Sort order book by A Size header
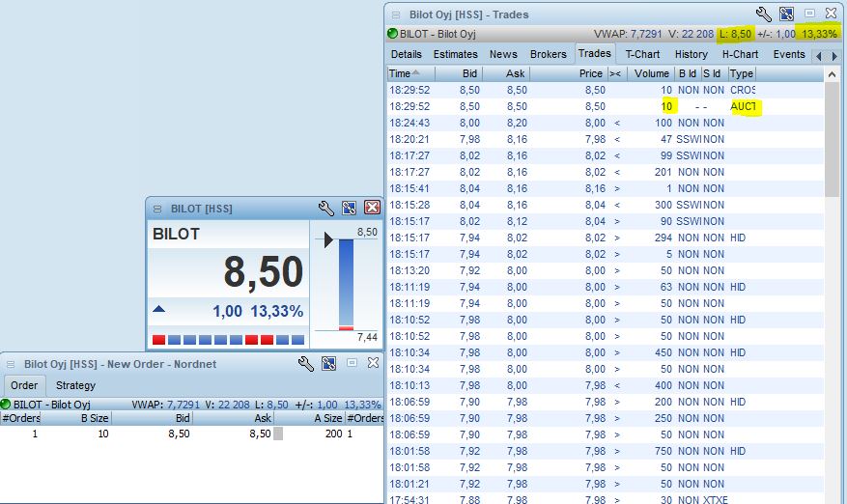The height and width of the screenshot is (504, 847). (310, 418)
